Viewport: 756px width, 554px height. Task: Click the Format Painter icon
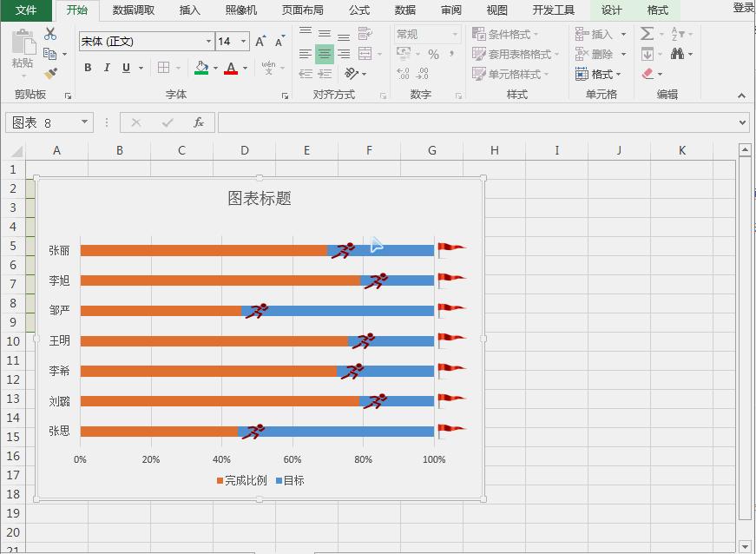[x=48, y=72]
